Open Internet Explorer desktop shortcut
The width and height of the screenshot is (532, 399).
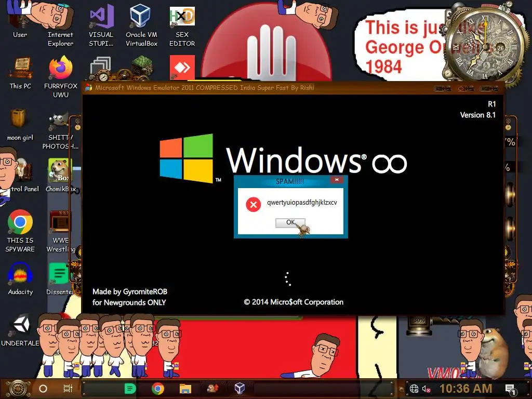click(x=60, y=24)
